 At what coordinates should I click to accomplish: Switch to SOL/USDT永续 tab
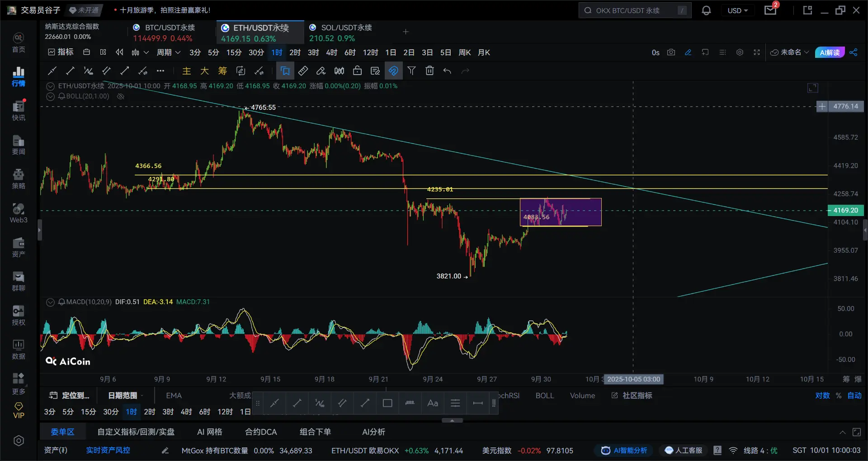tap(346, 33)
